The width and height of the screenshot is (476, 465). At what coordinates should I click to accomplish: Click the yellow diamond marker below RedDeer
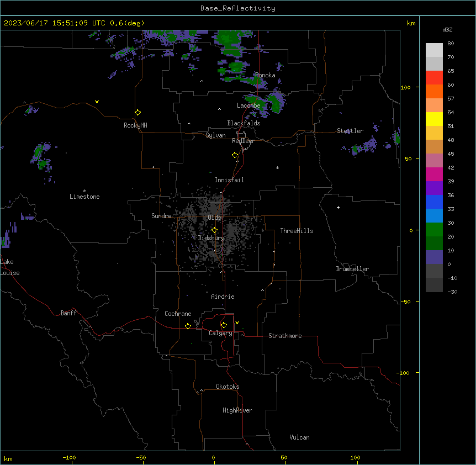pos(235,155)
